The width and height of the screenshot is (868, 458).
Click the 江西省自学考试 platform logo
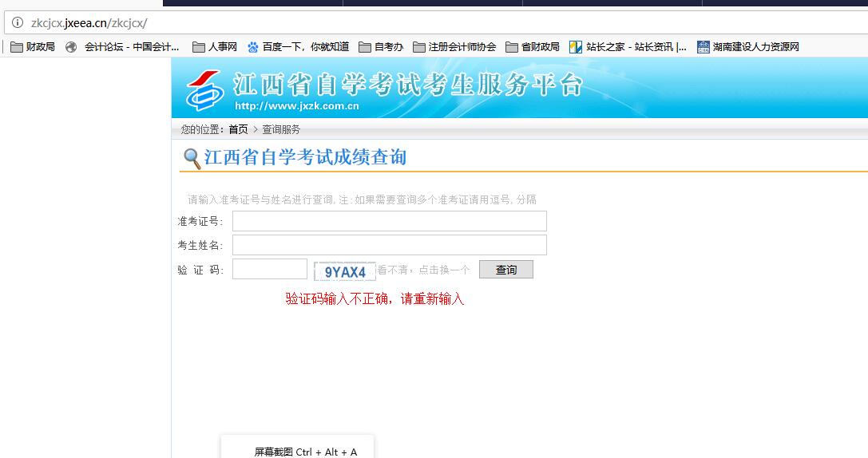click(x=204, y=89)
